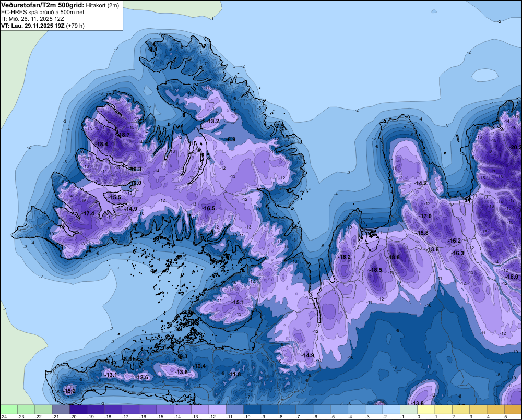Click the -9.3 temperature label
The height and width of the screenshot is (420, 522).
(183, 356)
